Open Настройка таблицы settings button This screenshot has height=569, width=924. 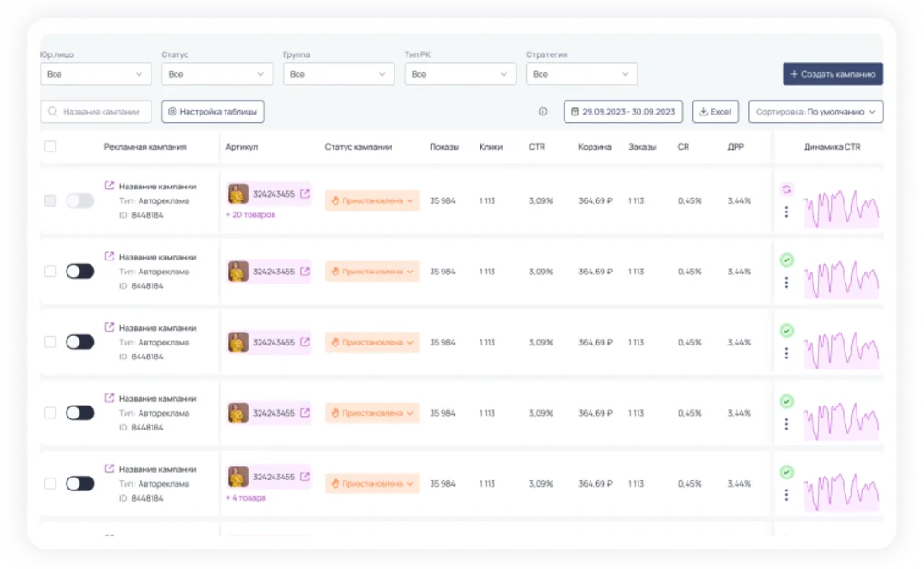pyautogui.click(x=213, y=112)
